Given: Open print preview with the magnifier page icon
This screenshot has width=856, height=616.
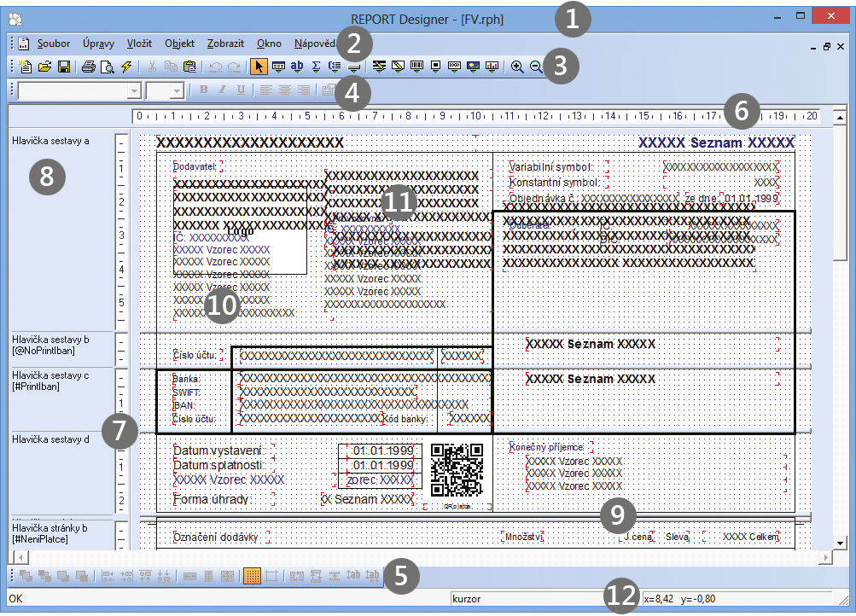Looking at the screenshot, I should pyautogui.click(x=108, y=67).
